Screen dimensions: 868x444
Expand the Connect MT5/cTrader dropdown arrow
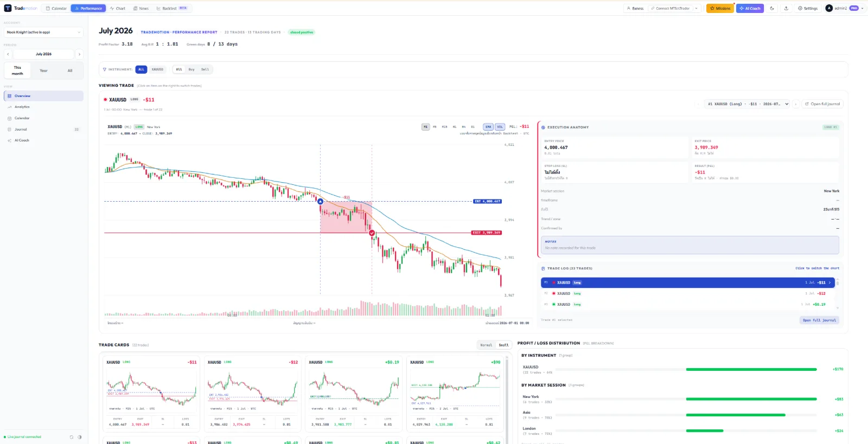697,8
